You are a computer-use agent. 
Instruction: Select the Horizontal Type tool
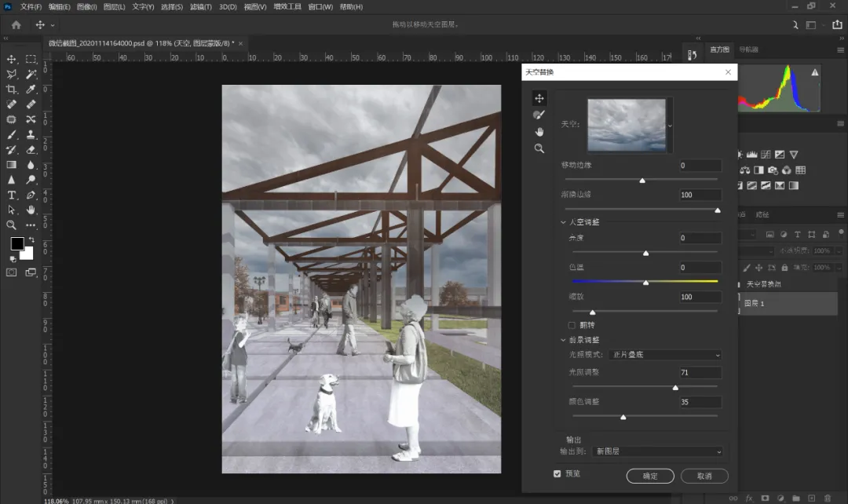click(x=12, y=195)
